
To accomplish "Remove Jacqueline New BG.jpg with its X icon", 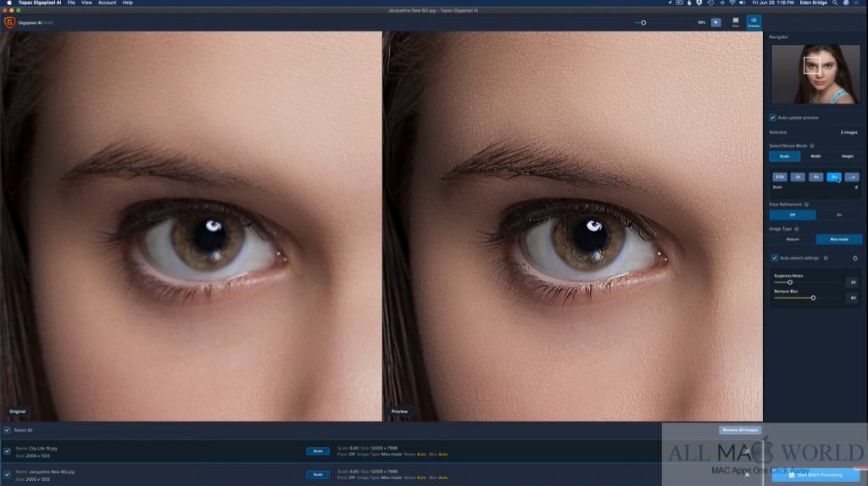I will (747, 475).
